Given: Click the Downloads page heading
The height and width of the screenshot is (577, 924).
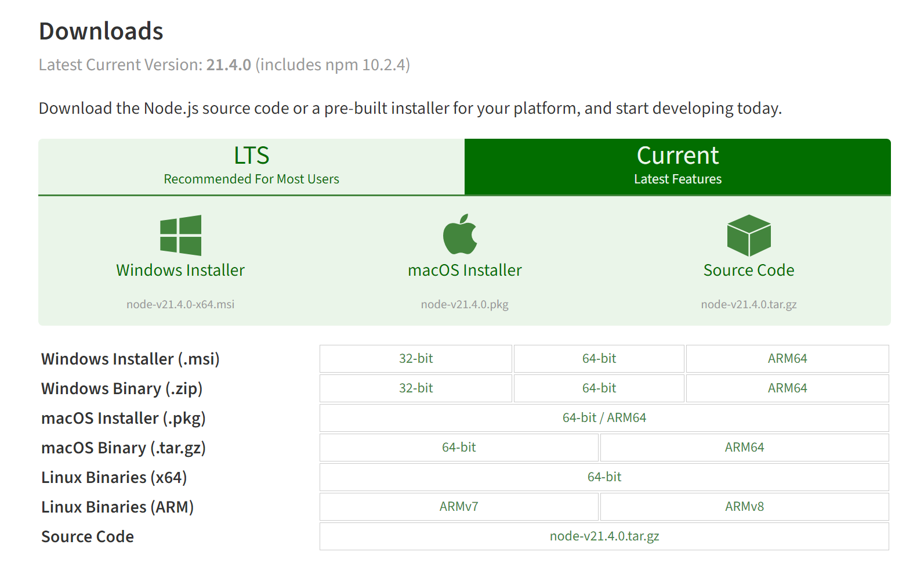Looking at the screenshot, I should point(101,31).
